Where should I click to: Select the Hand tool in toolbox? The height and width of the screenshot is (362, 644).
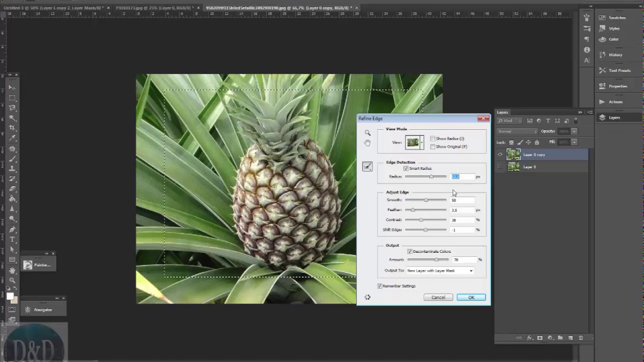click(13, 270)
